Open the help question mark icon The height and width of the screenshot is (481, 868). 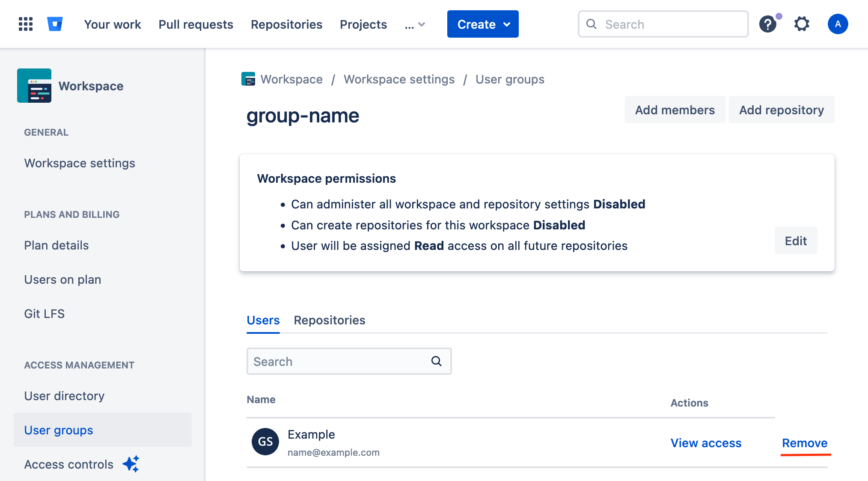768,24
